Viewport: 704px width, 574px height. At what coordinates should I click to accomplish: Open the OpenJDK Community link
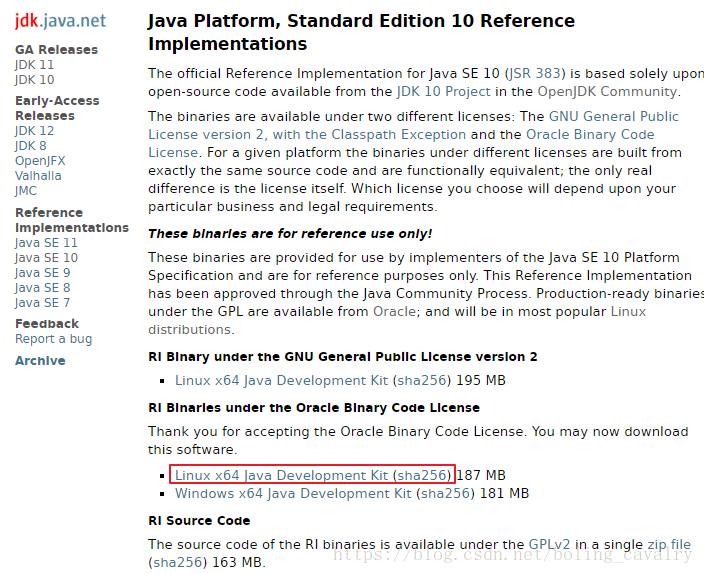pos(607,92)
